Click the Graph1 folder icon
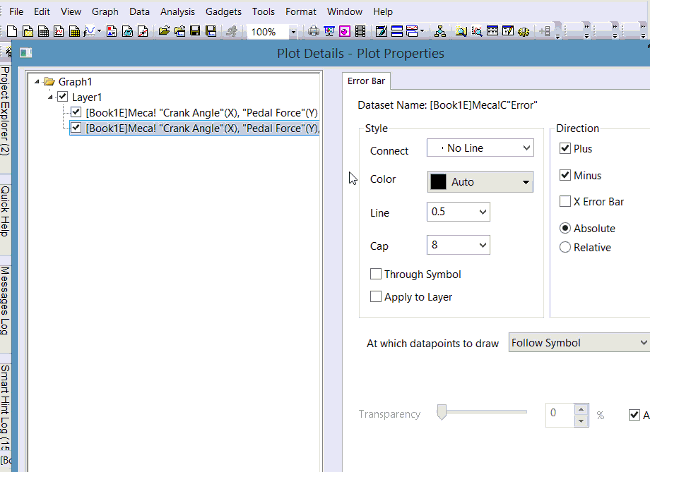This screenshot has width=684, height=498. 49,82
